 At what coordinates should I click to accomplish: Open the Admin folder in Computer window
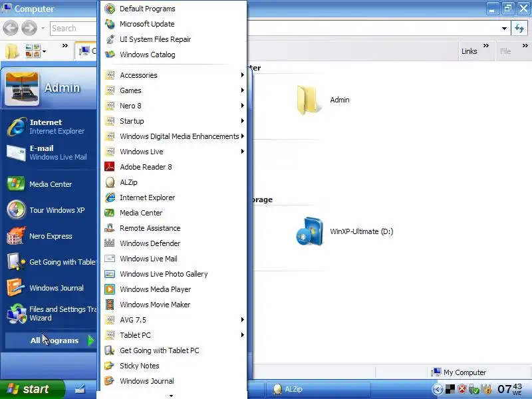323,100
